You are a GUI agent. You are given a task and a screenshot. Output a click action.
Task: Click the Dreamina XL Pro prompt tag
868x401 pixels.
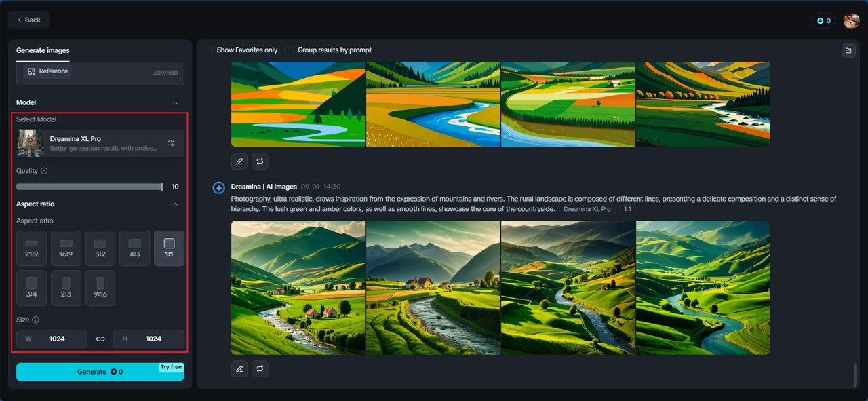point(587,209)
